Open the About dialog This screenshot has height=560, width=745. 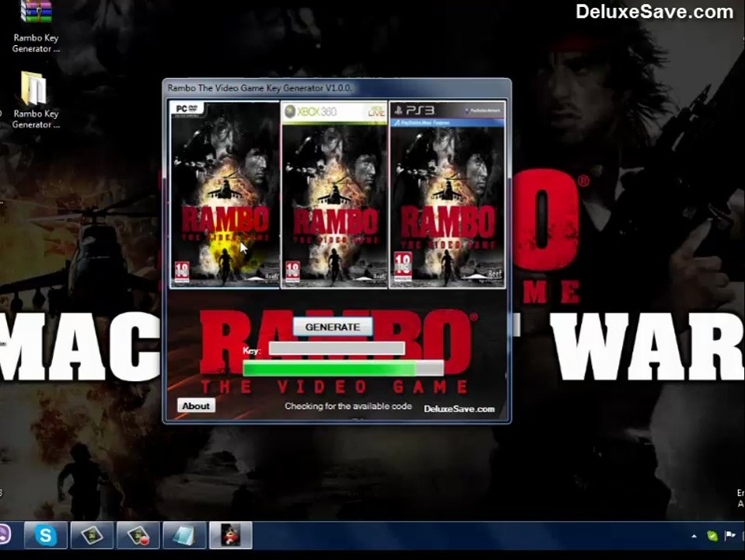[196, 405]
